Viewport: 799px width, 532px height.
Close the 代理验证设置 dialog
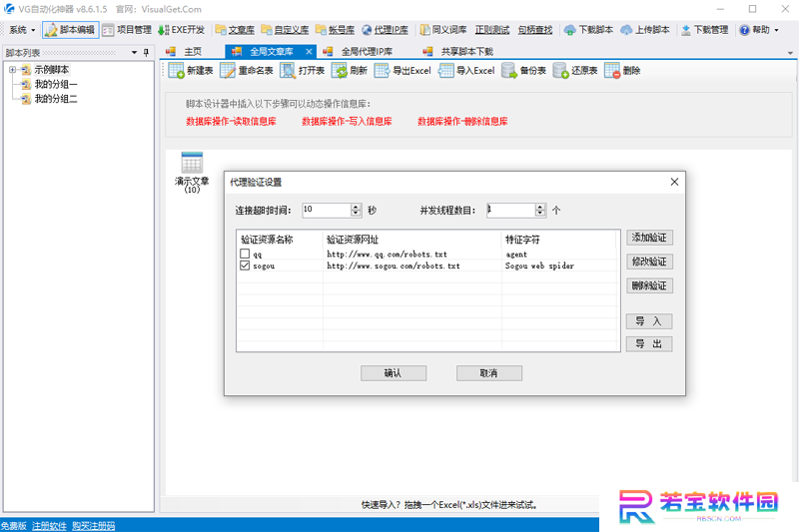pyautogui.click(x=674, y=182)
